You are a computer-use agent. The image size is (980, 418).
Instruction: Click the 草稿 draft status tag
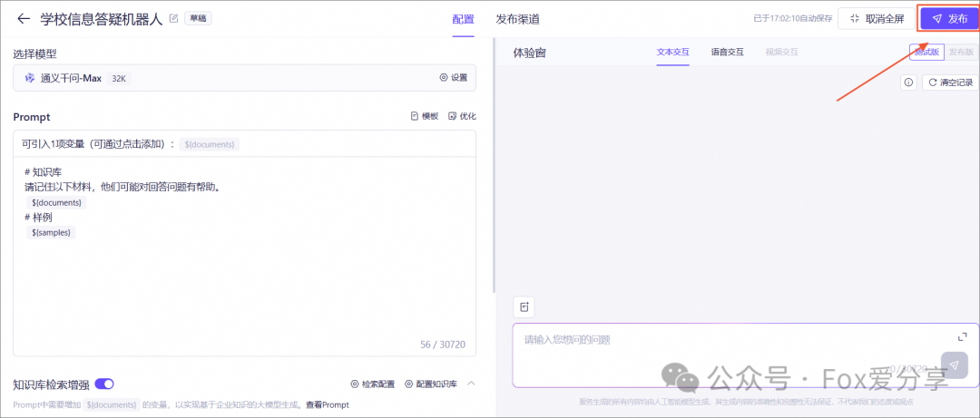(198, 18)
